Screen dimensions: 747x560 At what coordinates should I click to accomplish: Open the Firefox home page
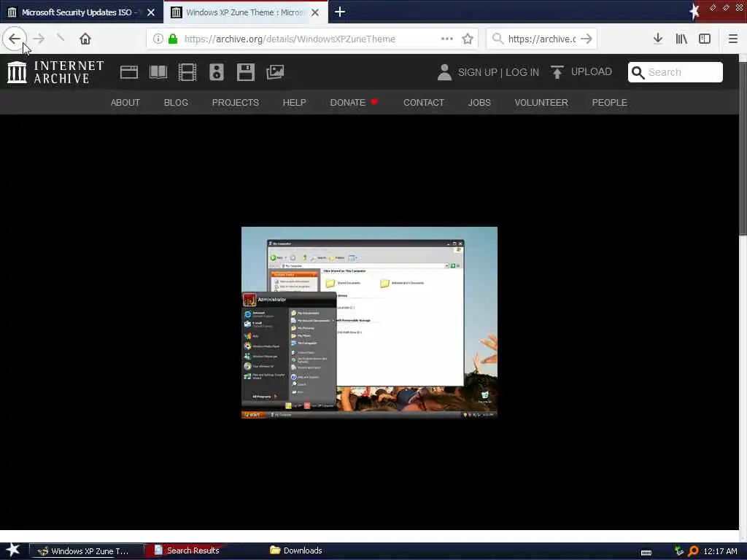point(85,39)
